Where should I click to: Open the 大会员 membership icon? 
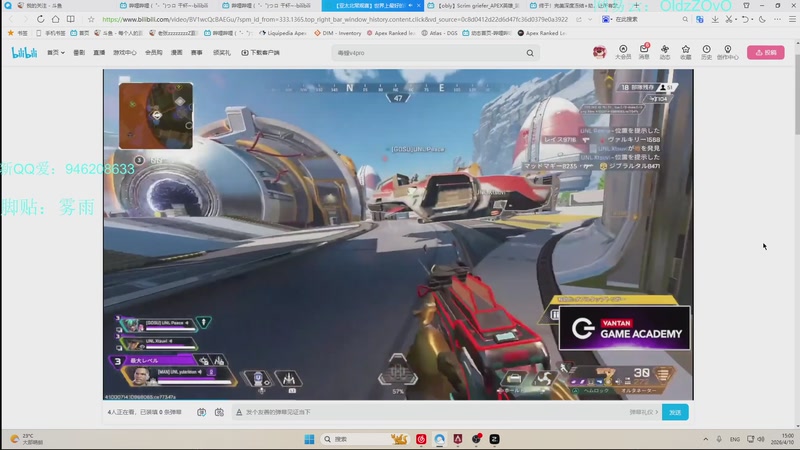click(x=623, y=52)
